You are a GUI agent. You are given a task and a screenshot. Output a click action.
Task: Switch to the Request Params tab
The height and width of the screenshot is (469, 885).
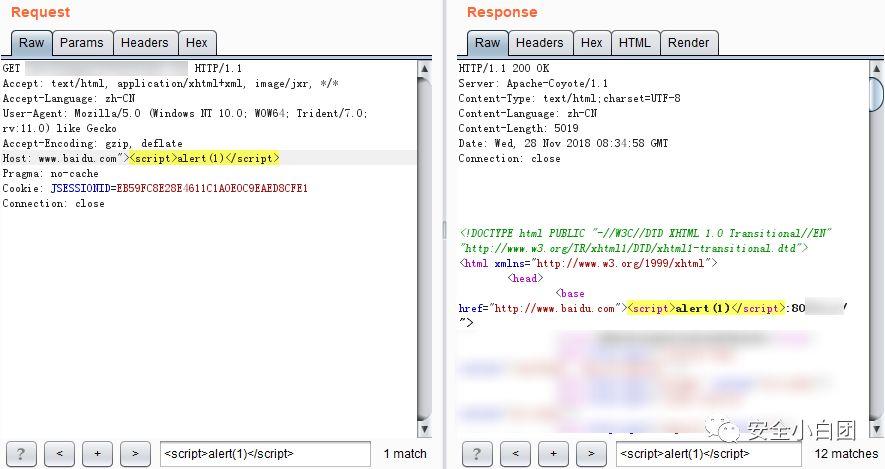[82, 43]
